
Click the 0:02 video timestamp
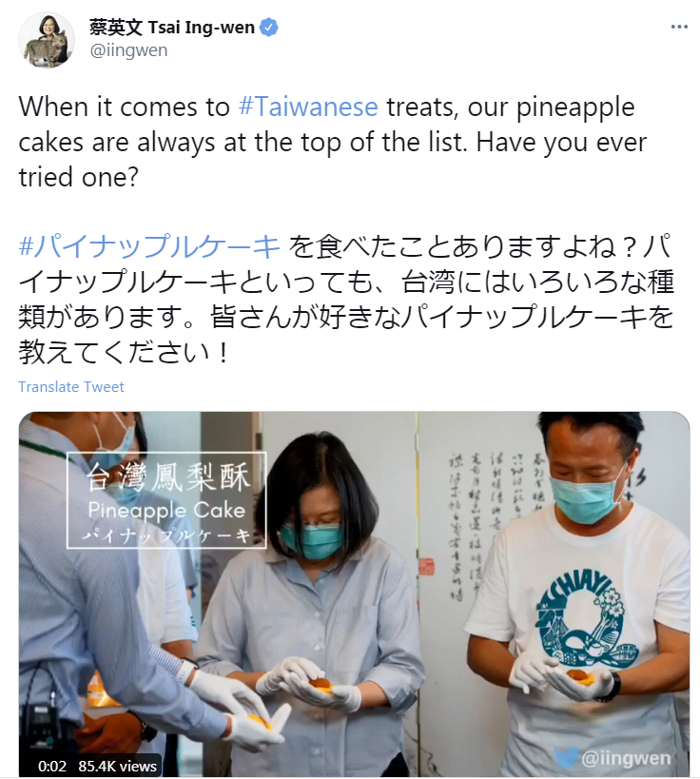tap(52, 766)
